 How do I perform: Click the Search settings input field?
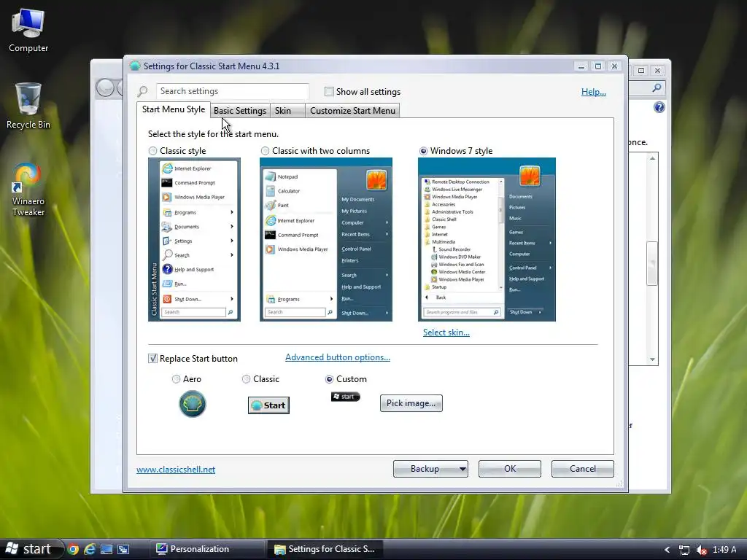[x=233, y=91]
